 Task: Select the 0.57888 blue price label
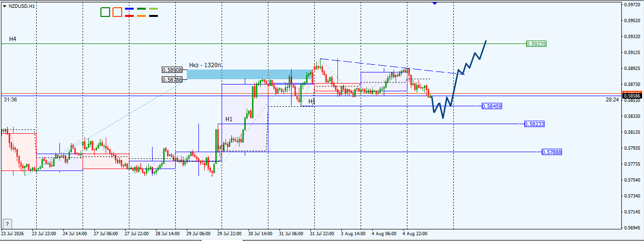tap(552, 152)
